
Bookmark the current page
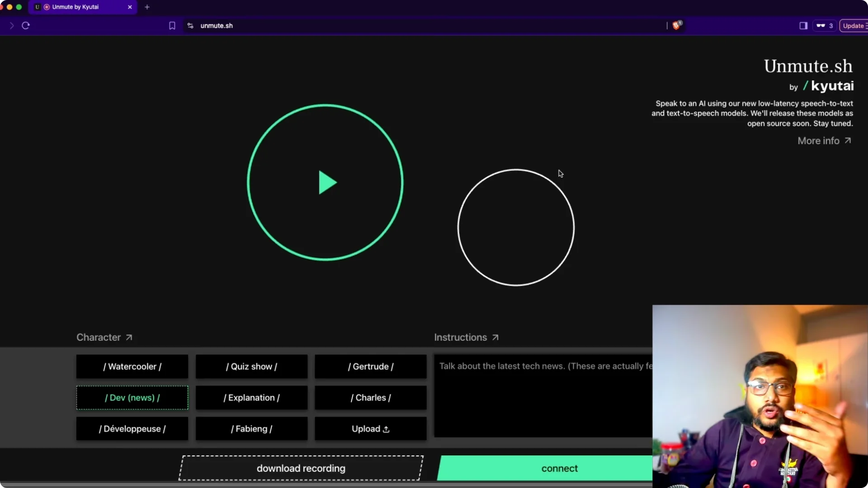[x=172, y=25]
